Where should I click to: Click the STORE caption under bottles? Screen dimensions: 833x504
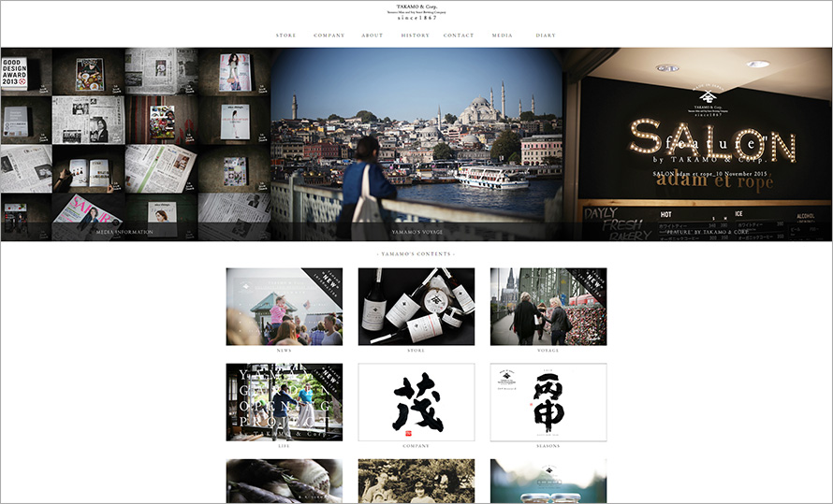(416, 351)
